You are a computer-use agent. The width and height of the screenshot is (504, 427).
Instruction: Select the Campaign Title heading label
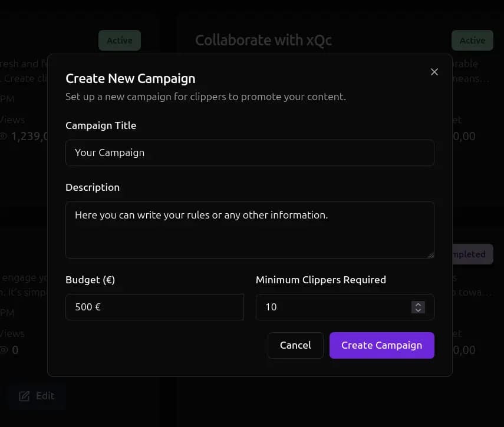tap(100, 125)
